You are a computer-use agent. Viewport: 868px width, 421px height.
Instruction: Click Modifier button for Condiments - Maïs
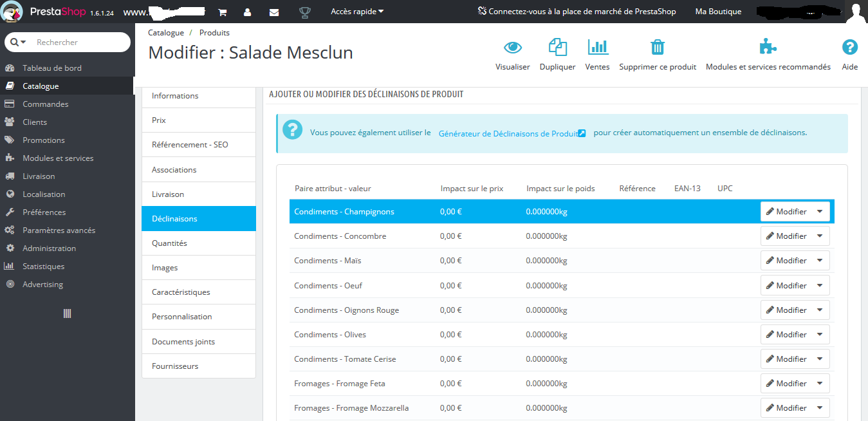pos(786,261)
